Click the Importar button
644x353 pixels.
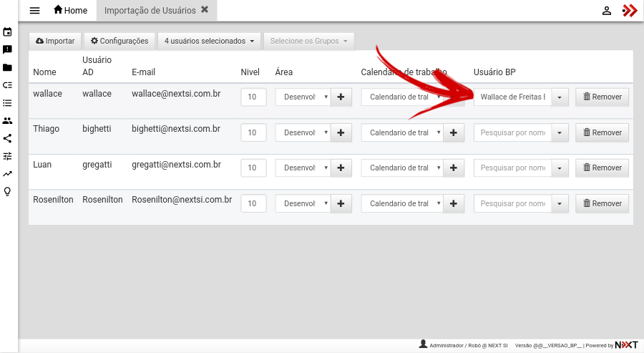55,42
